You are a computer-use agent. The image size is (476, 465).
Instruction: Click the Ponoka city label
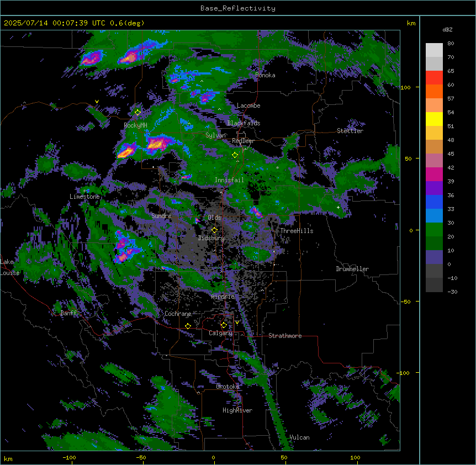265,75
